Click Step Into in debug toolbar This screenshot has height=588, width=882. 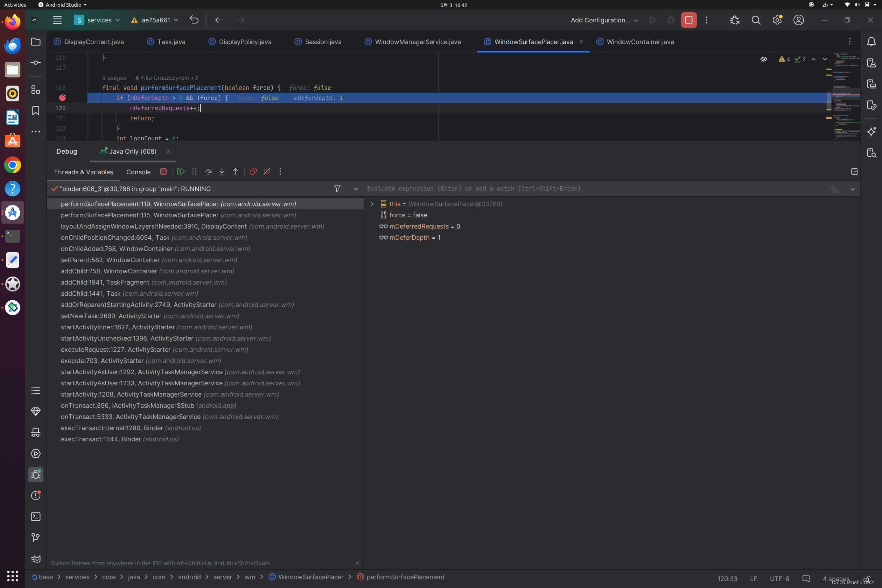click(222, 172)
